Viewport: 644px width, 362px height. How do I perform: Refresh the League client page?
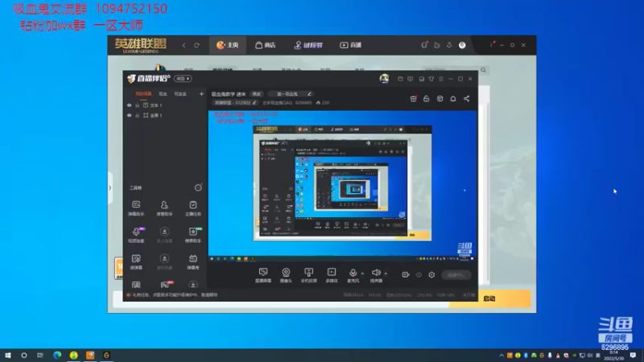[196, 45]
